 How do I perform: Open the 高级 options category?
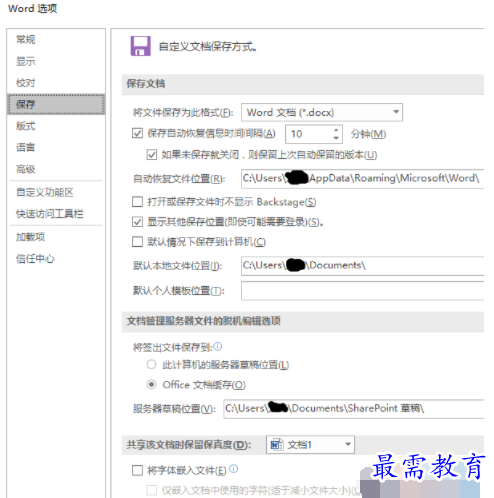click(x=26, y=169)
